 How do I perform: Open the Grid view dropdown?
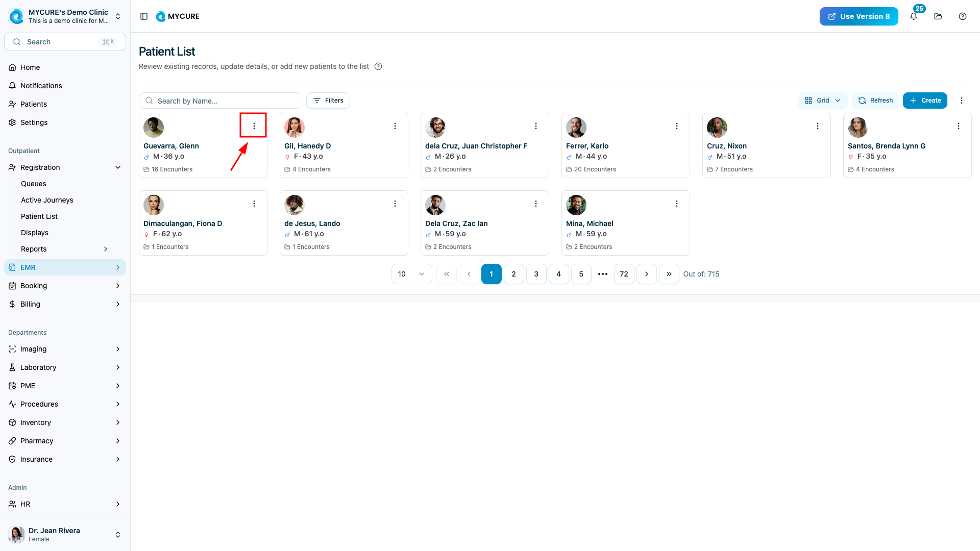[x=822, y=101]
